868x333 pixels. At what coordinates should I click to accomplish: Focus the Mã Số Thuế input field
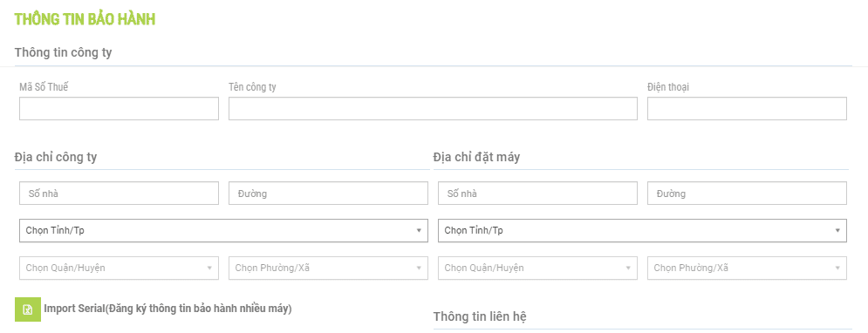[119, 108]
